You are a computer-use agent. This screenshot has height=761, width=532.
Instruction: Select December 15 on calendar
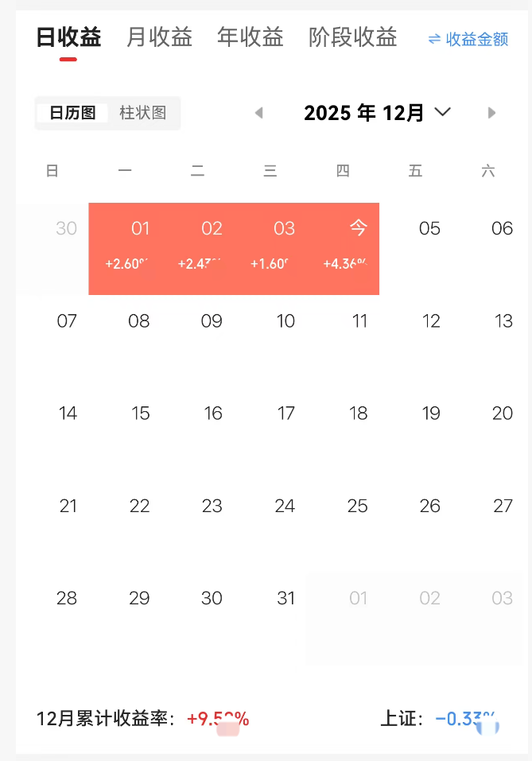coord(140,414)
